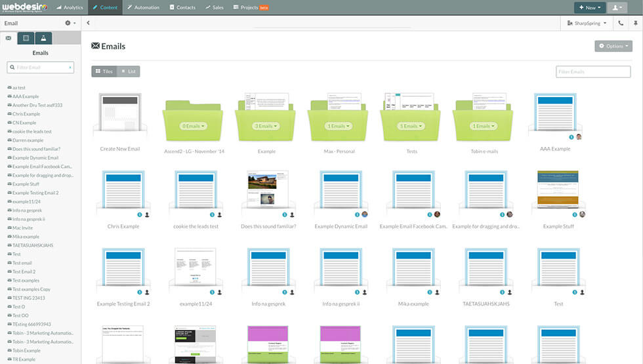Click the Filter Emails field in the main panel
This screenshot has height=364, width=643.
click(x=593, y=71)
